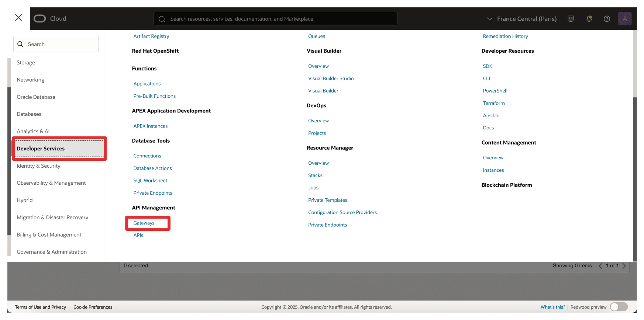This screenshot has width=644, height=320.
Task: Open the notifications bell icon
Action: click(x=589, y=19)
